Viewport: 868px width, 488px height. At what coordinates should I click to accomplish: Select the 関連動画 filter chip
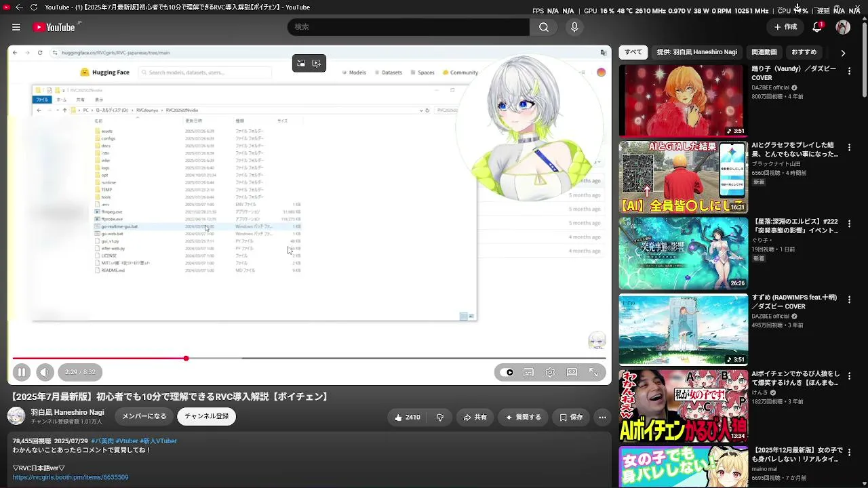764,52
